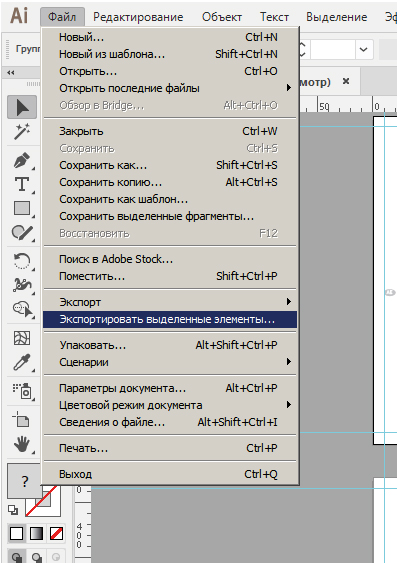Close the document tab
Image resolution: width=397 pixels, height=563 pixels.
pos(346,82)
